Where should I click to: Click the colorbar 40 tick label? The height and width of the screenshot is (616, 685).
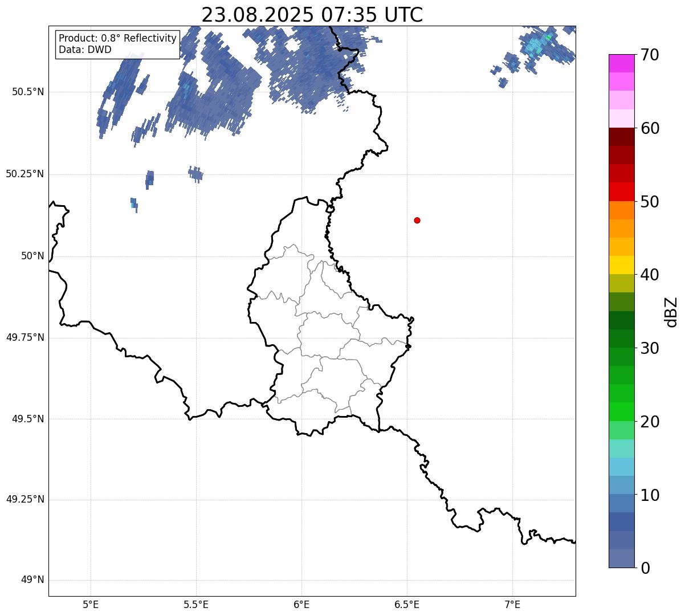(x=650, y=275)
